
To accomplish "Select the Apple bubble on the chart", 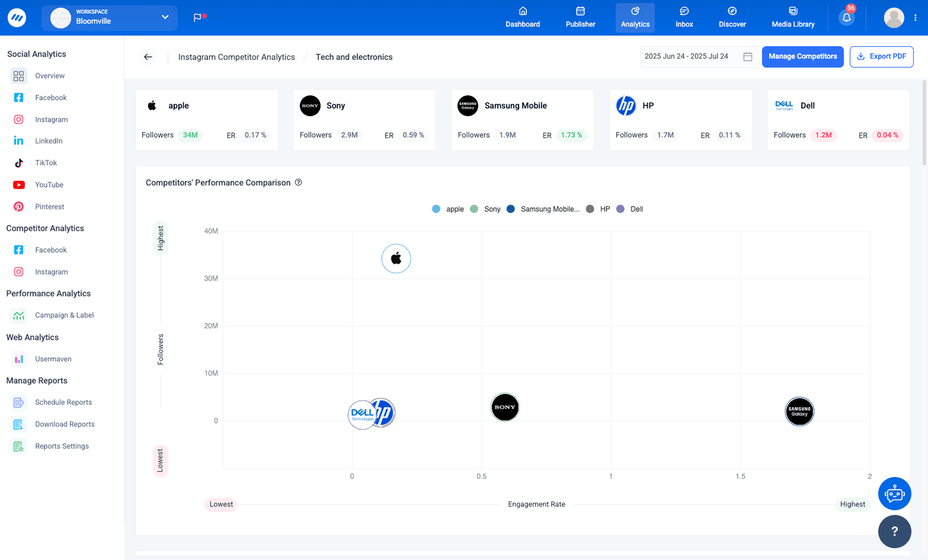I will (396, 258).
